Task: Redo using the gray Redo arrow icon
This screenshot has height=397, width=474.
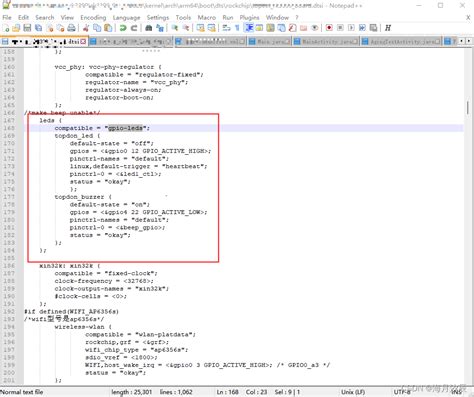Action: (x=134, y=28)
